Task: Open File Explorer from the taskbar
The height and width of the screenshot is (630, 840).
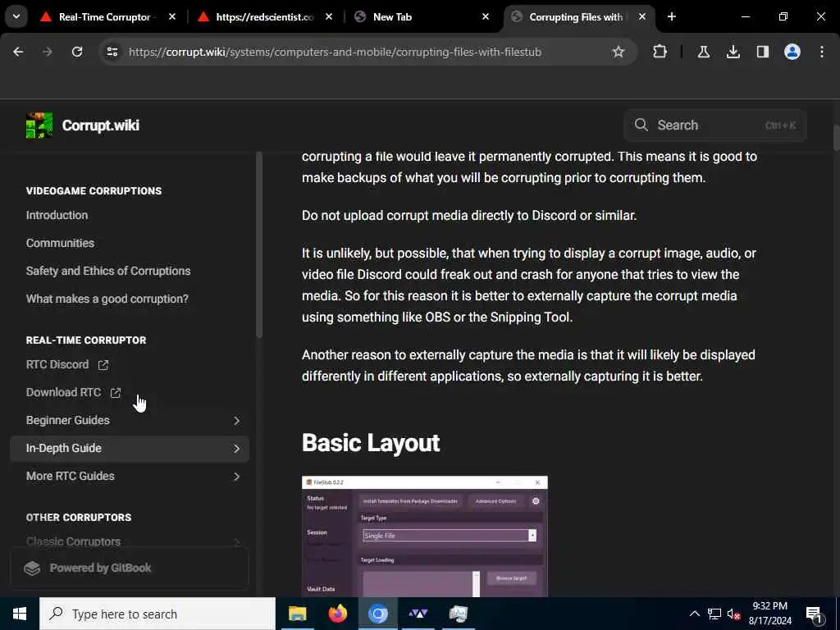Action: coord(297,614)
